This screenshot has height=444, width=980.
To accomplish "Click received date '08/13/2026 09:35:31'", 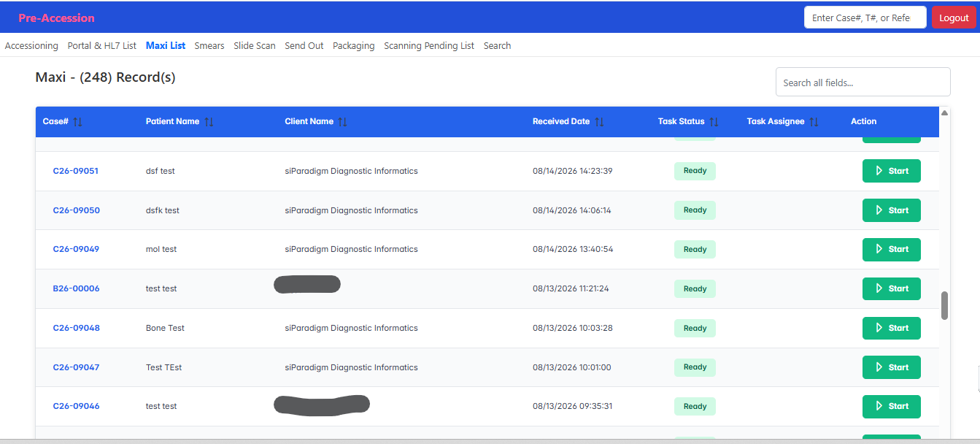I will (x=573, y=406).
